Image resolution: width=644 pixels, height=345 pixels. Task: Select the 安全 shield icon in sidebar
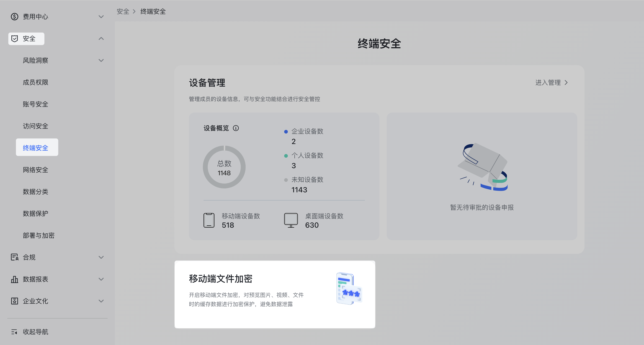pos(15,39)
